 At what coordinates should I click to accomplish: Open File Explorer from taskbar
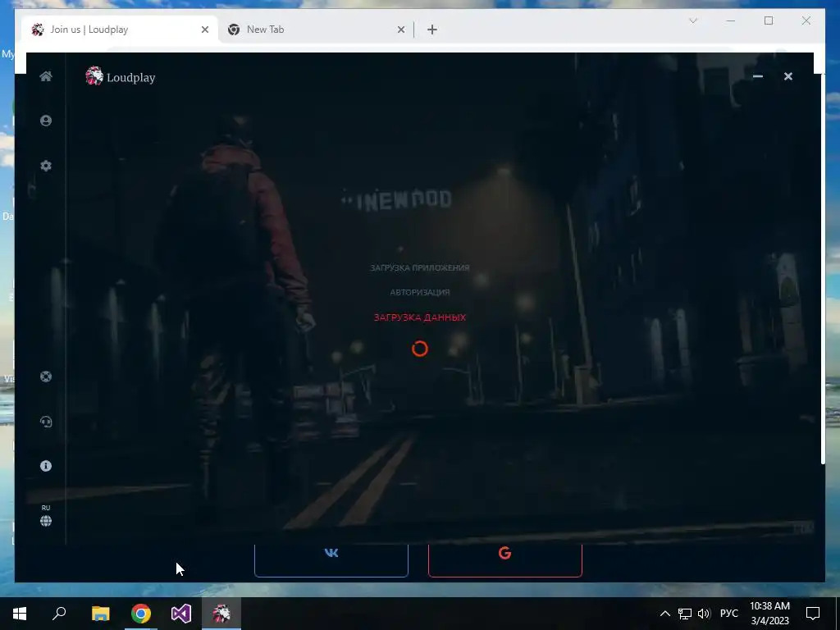(100, 614)
